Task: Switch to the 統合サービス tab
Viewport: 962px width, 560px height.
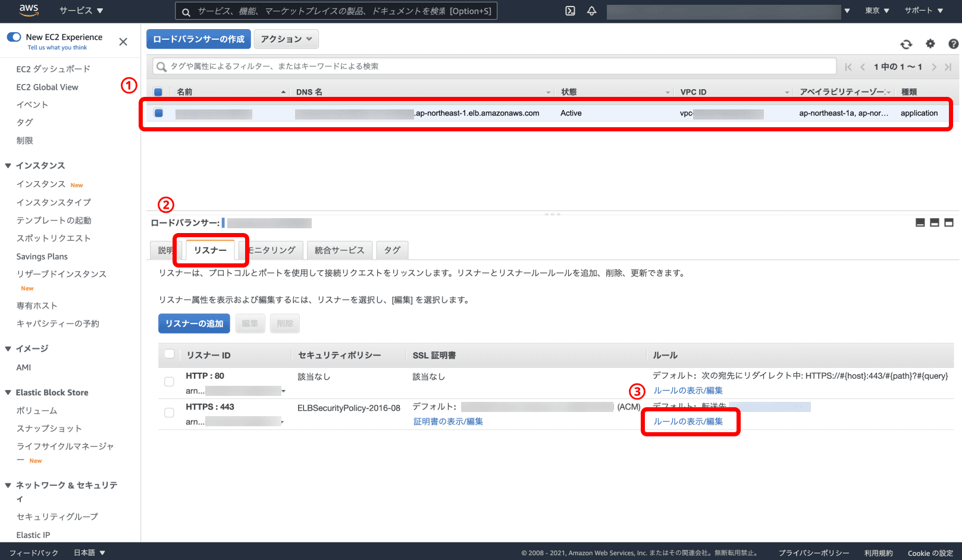Action: pyautogui.click(x=339, y=250)
